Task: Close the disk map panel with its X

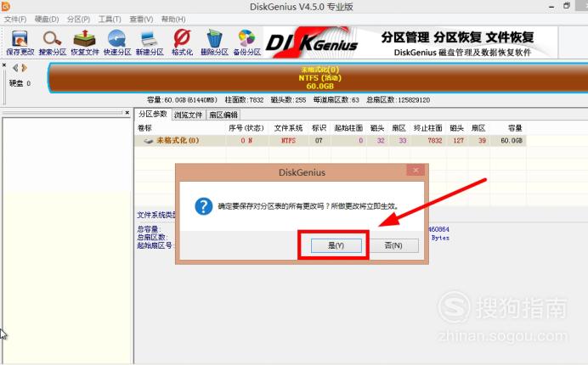Action: pyautogui.click(x=4, y=65)
